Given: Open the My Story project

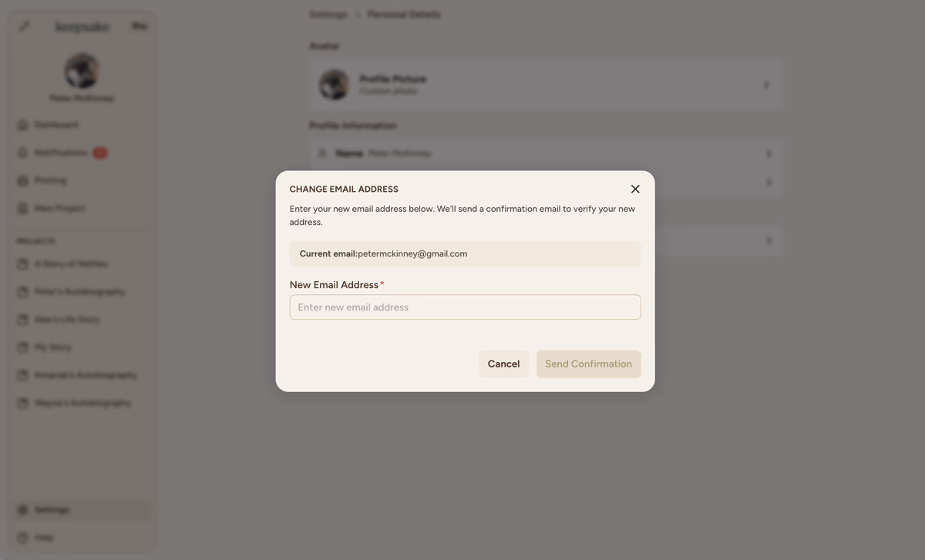Looking at the screenshot, I should (x=52, y=347).
